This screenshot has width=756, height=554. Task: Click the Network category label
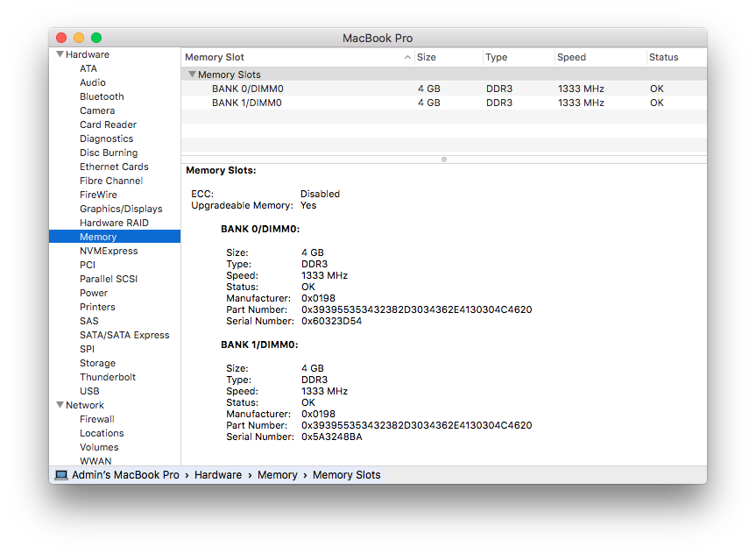pyautogui.click(x=84, y=405)
